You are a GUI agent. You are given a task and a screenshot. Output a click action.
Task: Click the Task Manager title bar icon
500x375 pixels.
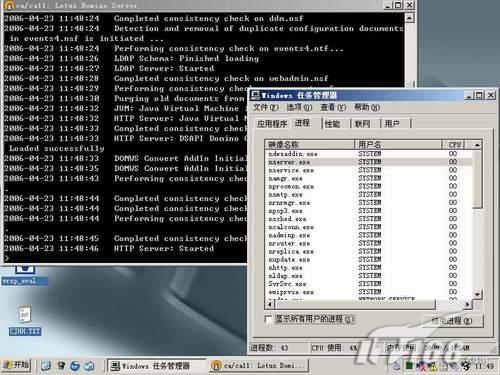(256, 96)
